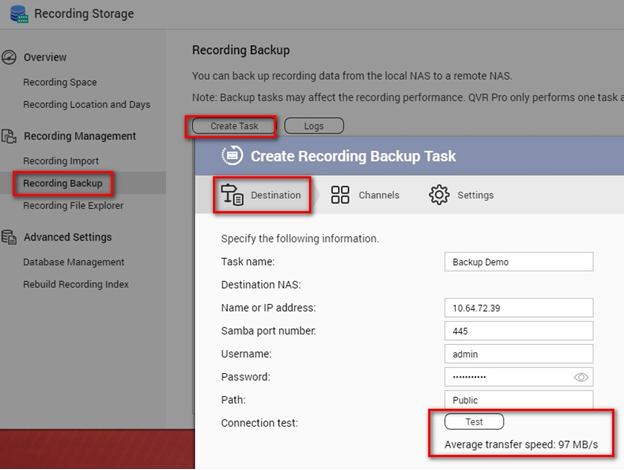Viewport: 624px width, 470px height.
Task: Click the 'Recording Backup' page heading
Action: coord(241,50)
